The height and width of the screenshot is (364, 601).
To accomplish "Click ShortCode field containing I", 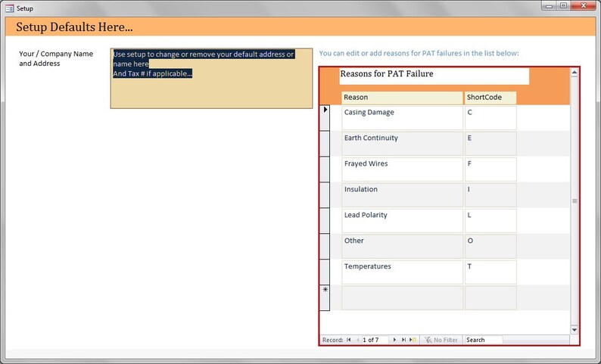I will click(490, 195).
